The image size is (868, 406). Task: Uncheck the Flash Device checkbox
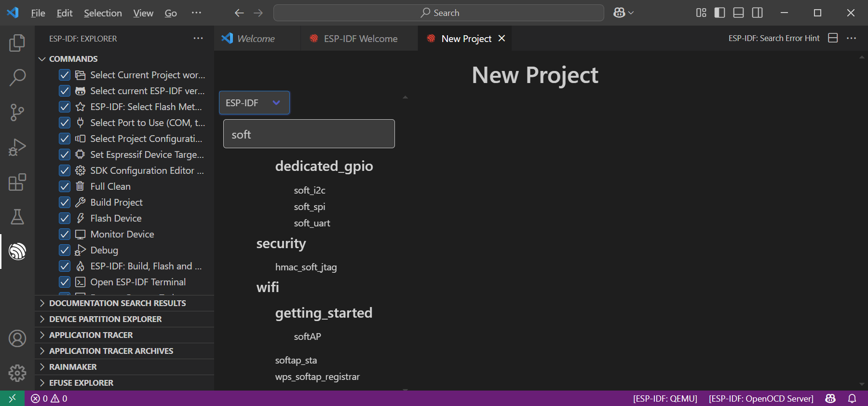pyautogui.click(x=65, y=218)
